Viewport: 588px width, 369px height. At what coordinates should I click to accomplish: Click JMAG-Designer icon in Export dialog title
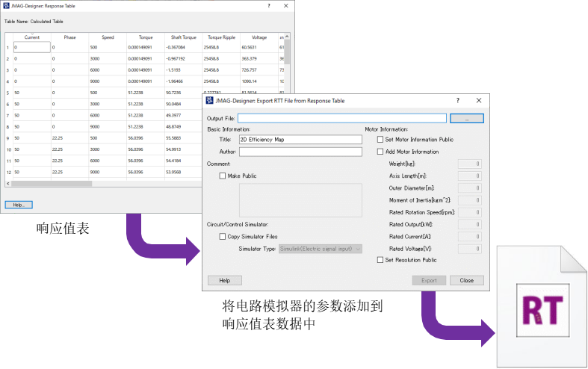(209, 100)
